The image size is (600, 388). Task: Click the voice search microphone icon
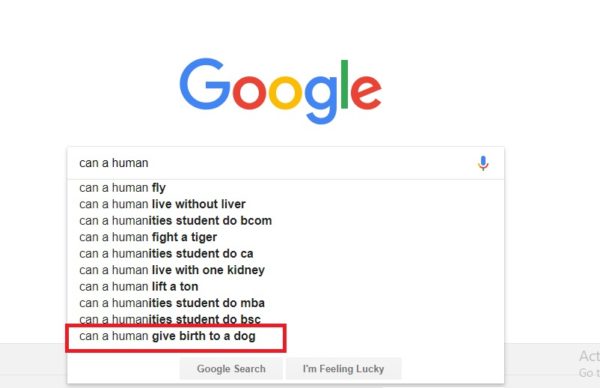pos(483,163)
